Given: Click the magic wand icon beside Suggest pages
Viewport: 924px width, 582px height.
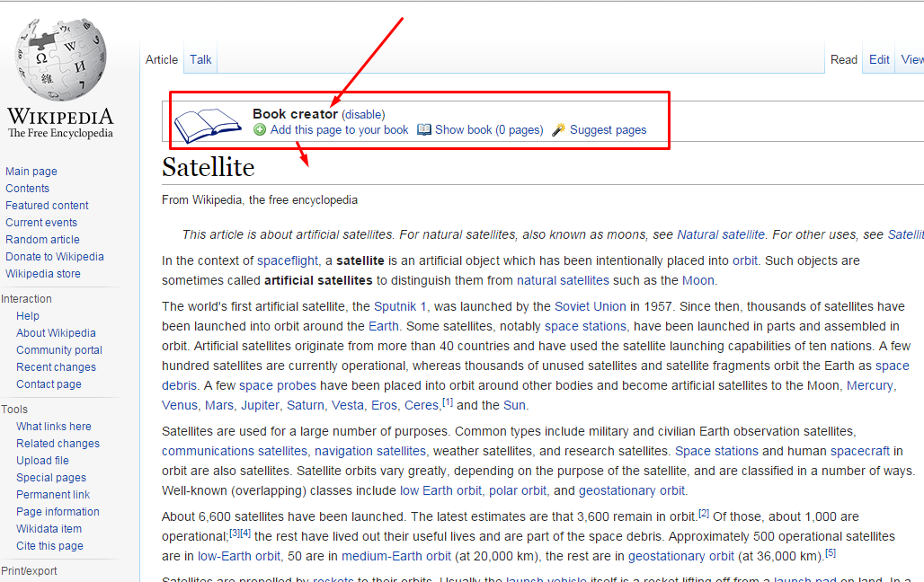Looking at the screenshot, I should click(559, 129).
